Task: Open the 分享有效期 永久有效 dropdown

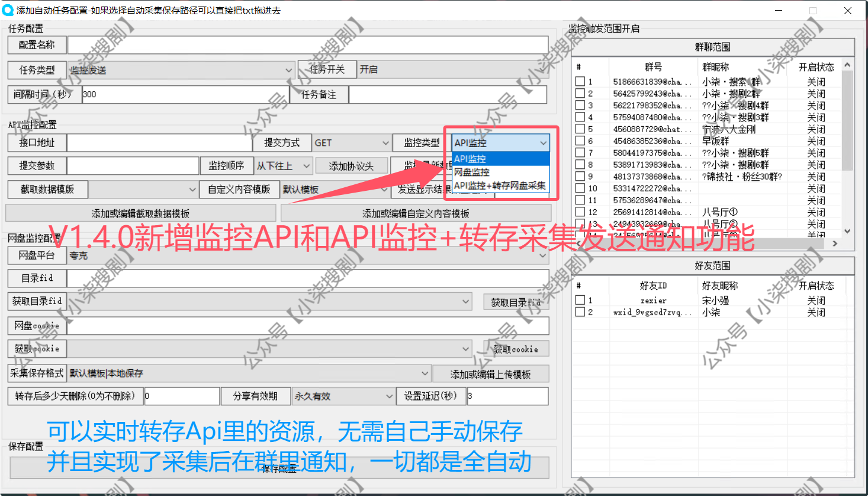Action: coord(343,396)
